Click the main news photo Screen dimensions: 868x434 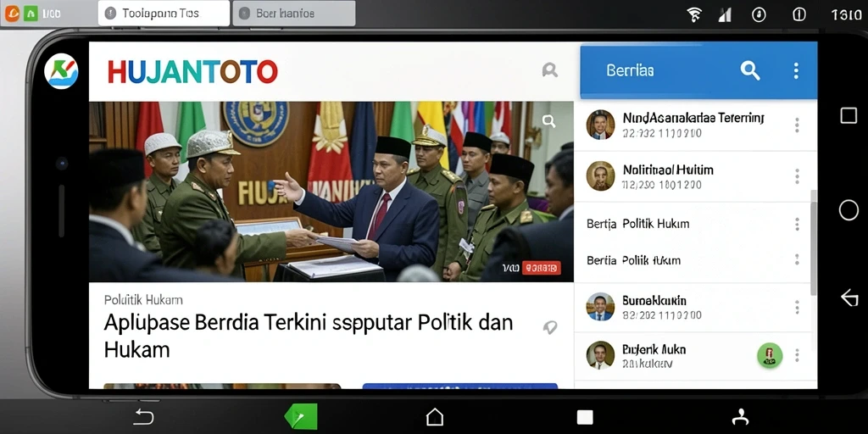(331, 192)
